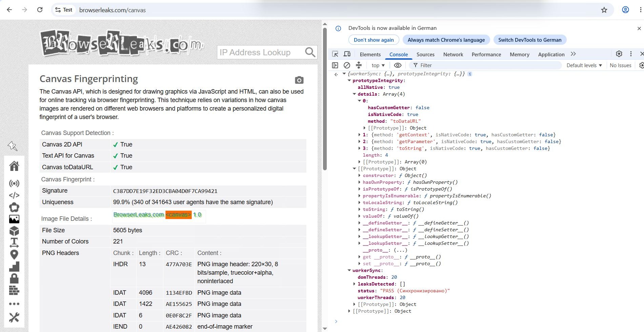Open the Chrome profile icon
The height and width of the screenshot is (332, 644).
coord(625,10)
